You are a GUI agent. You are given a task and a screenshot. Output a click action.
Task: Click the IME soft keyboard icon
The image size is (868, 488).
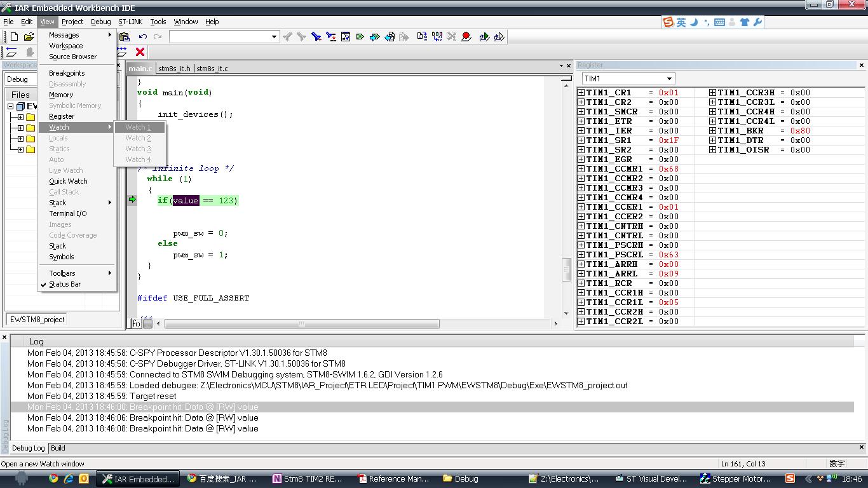click(x=719, y=22)
